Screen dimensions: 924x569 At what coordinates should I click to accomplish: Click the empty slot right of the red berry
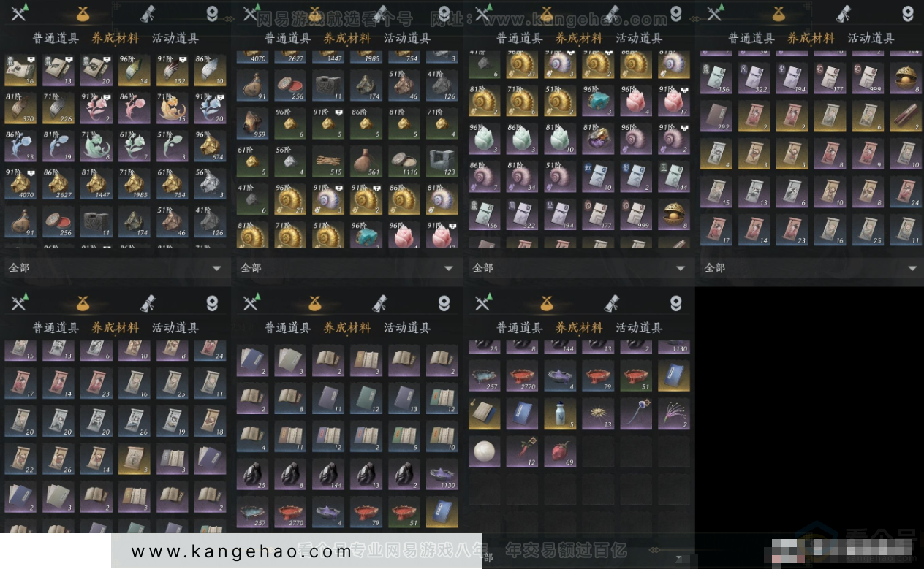click(597, 451)
